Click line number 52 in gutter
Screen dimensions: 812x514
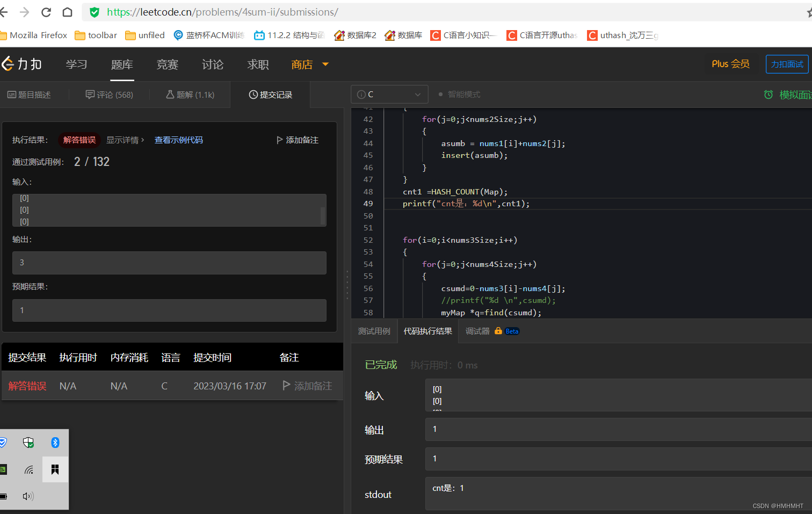click(x=368, y=240)
